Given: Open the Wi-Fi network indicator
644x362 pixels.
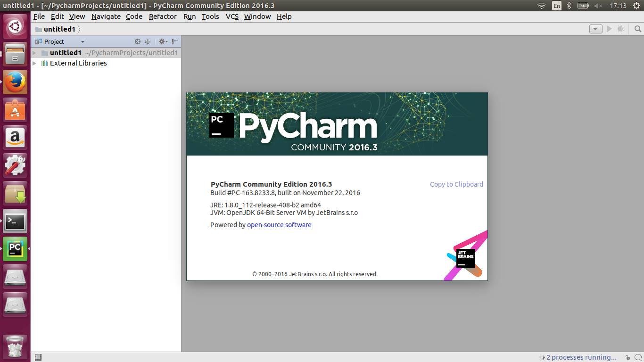Looking at the screenshot, I should [x=542, y=6].
